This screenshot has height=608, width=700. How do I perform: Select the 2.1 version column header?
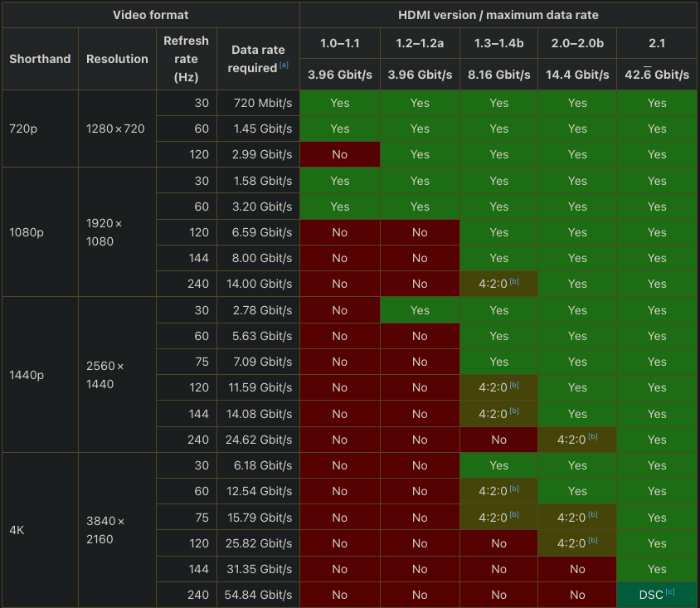click(x=657, y=43)
